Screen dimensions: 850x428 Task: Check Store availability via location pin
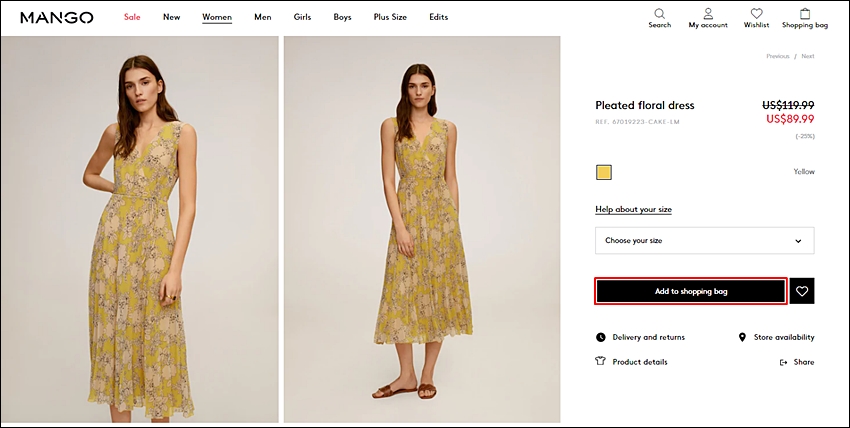click(x=742, y=337)
